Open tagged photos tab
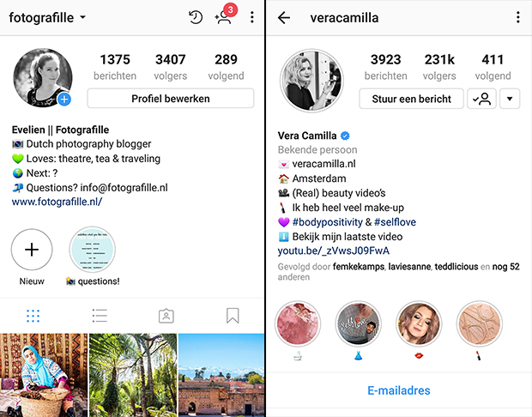 [x=166, y=316]
